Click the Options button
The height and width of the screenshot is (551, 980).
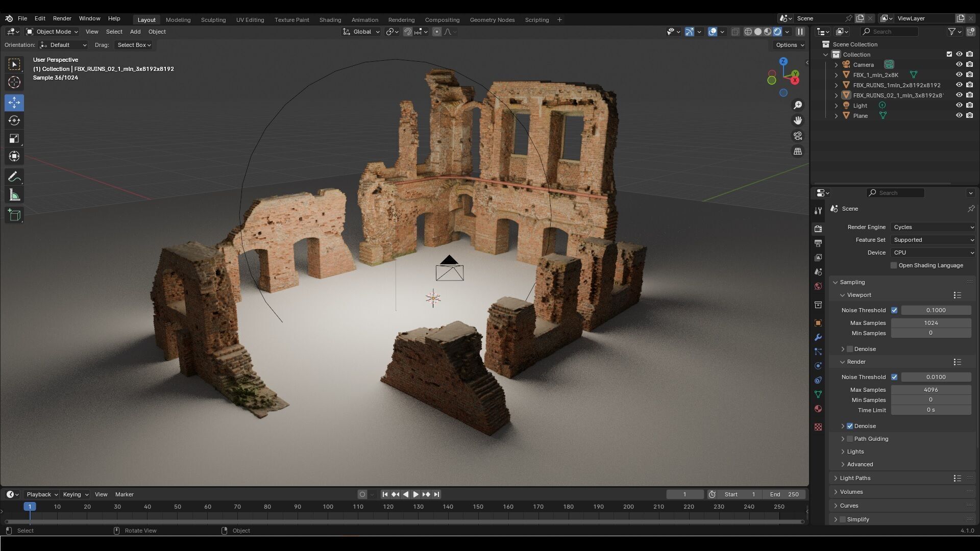[790, 45]
